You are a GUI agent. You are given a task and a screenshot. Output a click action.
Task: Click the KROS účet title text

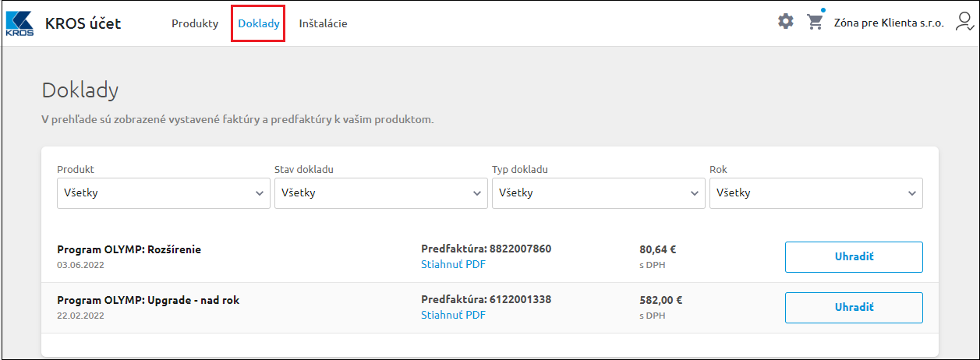pos(83,23)
